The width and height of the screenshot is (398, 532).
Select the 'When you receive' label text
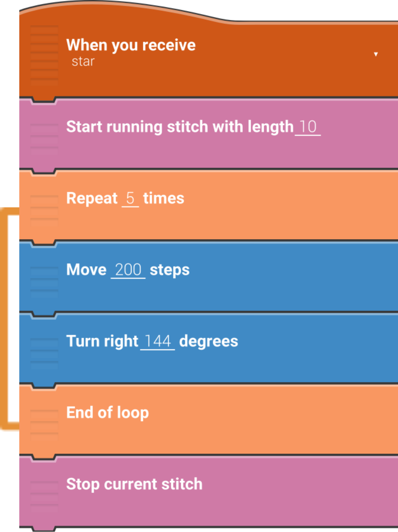[131, 45]
